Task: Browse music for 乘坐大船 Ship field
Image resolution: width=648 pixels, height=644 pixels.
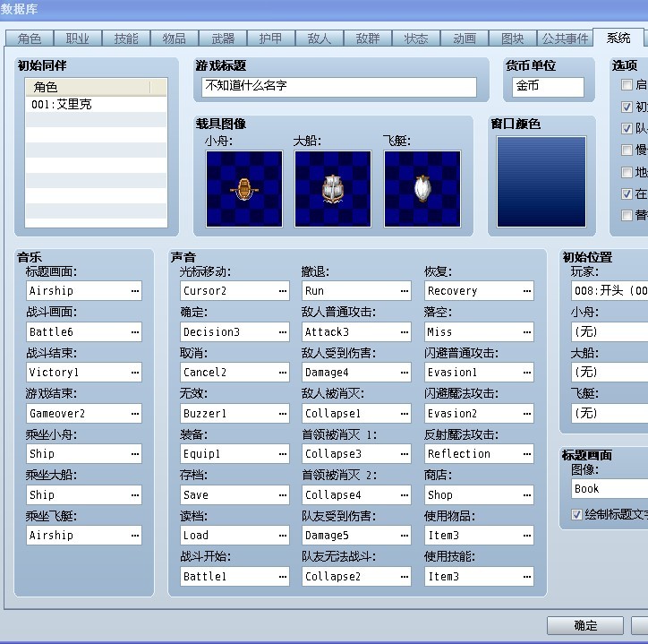Action: coord(135,494)
